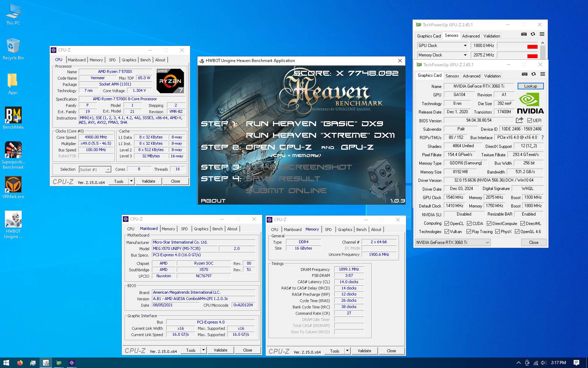Select the Recycle Bin desktop icon
The height and width of the screenshot is (368, 588).
[x=13, y=49]
